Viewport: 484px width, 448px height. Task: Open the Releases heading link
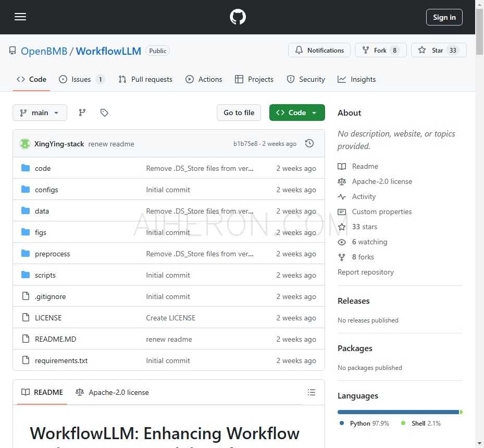coord(353,301)
